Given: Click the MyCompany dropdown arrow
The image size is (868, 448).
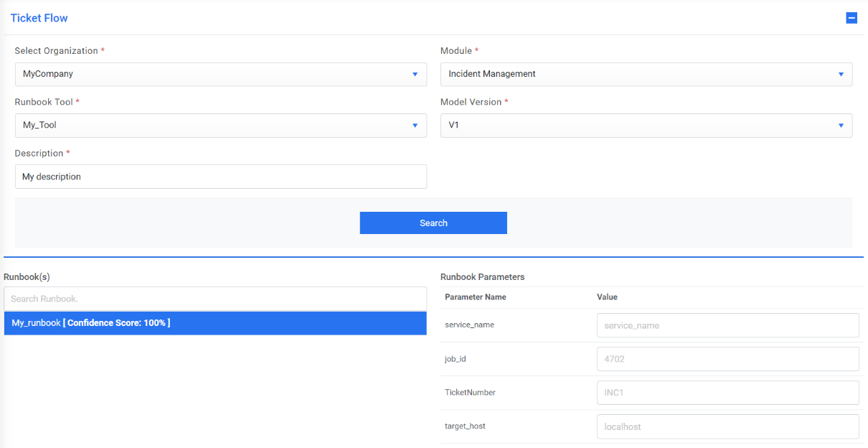Looking at the screenshot, I should coord(415,74).
